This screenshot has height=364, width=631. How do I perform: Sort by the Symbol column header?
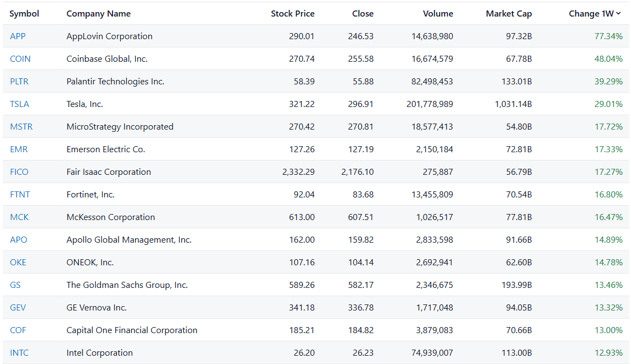point(24,14)
